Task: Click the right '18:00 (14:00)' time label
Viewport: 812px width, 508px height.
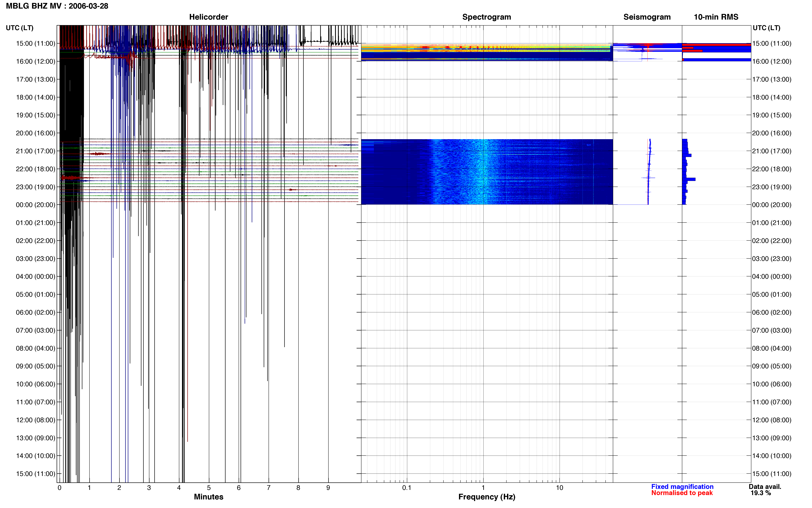Action: pyautogui.click(x=772, y=97)
